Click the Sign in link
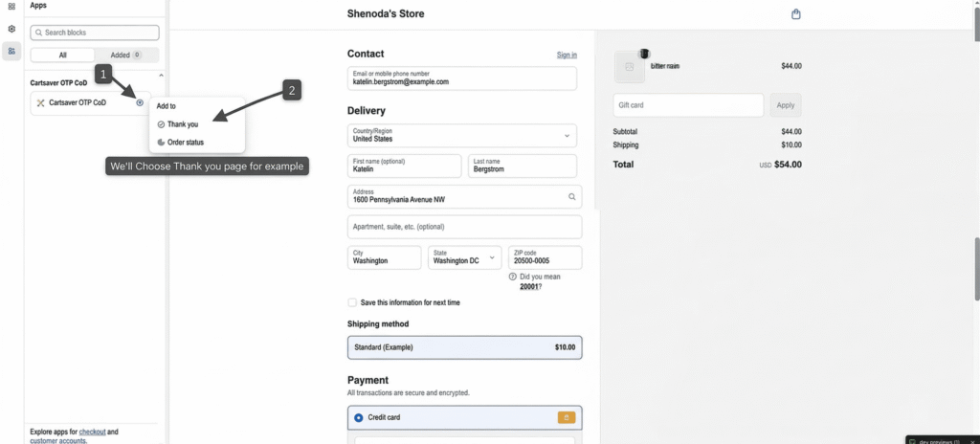 point(567,55)
